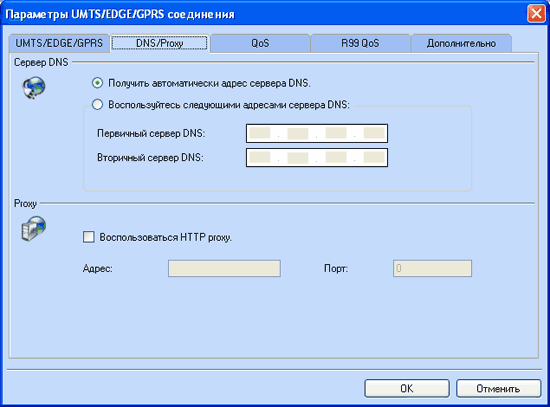Click the third octet of the secondary DNS field
The height and width of the screenshot is (407, 550).
(x=336, y=158)
